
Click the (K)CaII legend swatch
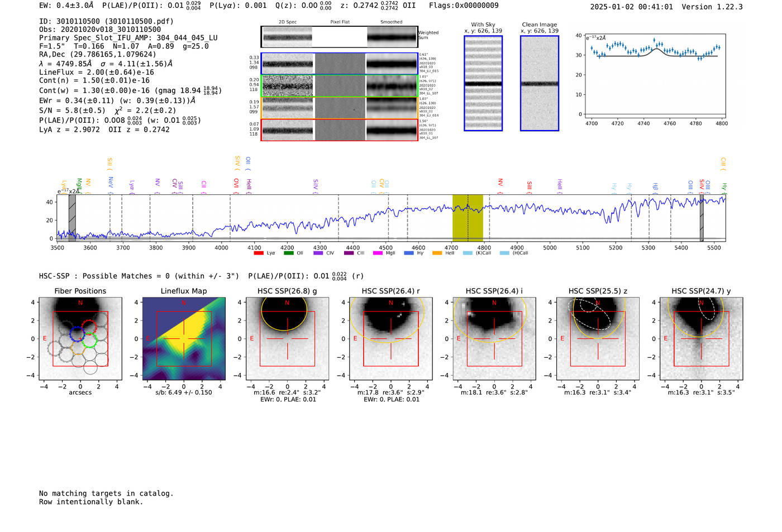(468, 253)
